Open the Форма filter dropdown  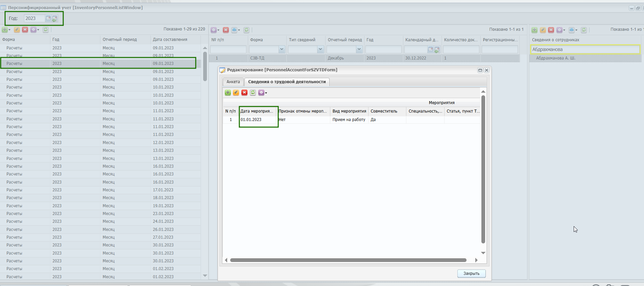click(282, 49)
